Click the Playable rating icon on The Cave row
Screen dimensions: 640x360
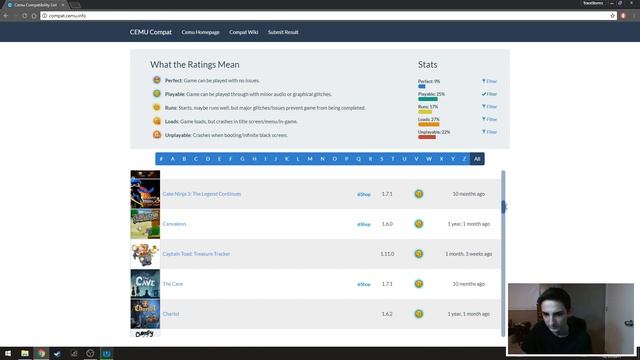419,284
